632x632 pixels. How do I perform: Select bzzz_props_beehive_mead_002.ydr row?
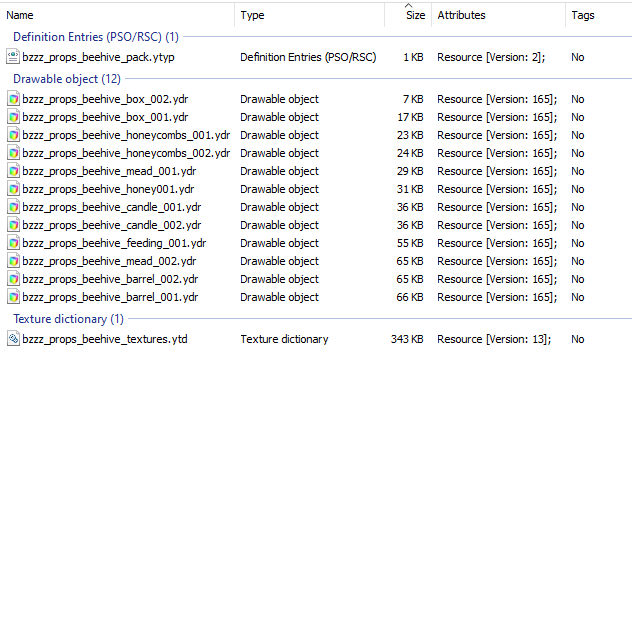[x=316, y=261]
